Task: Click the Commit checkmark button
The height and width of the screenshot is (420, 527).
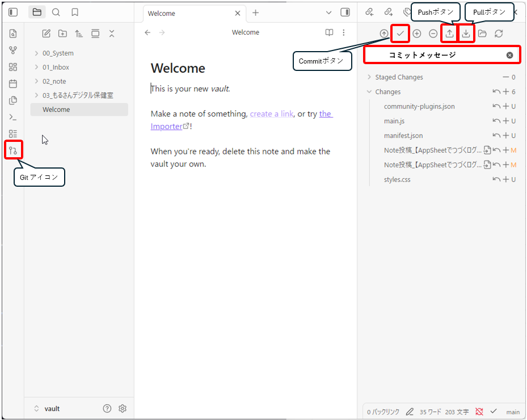Action: click(400, 33)
